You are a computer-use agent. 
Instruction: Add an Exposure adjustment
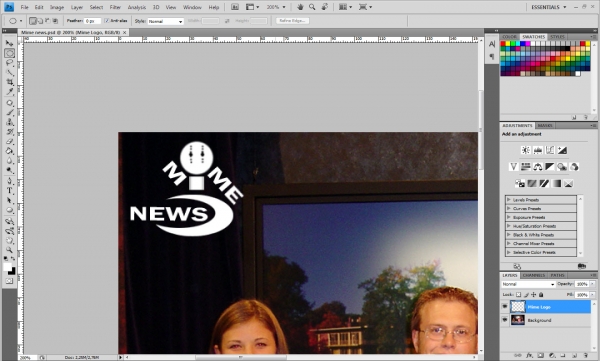point(562,150)
